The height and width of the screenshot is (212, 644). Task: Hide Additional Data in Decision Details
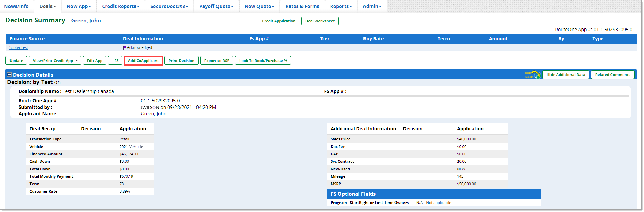click(x=565, y=75)
